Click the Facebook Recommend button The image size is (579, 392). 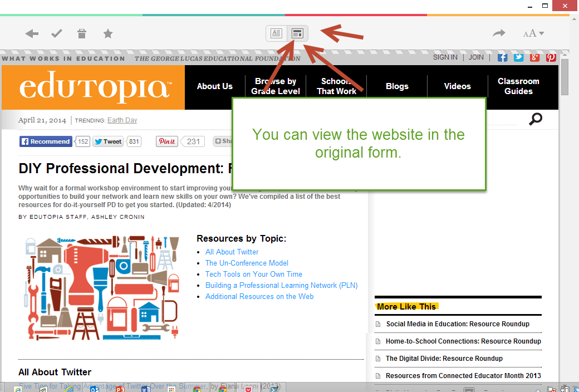click(x=46, y=141)
